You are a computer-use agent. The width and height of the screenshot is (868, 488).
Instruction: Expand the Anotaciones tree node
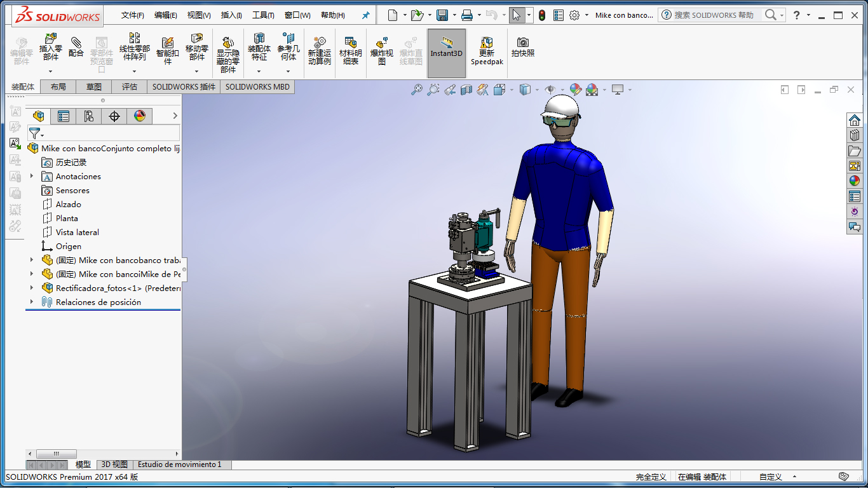point(32,176)
